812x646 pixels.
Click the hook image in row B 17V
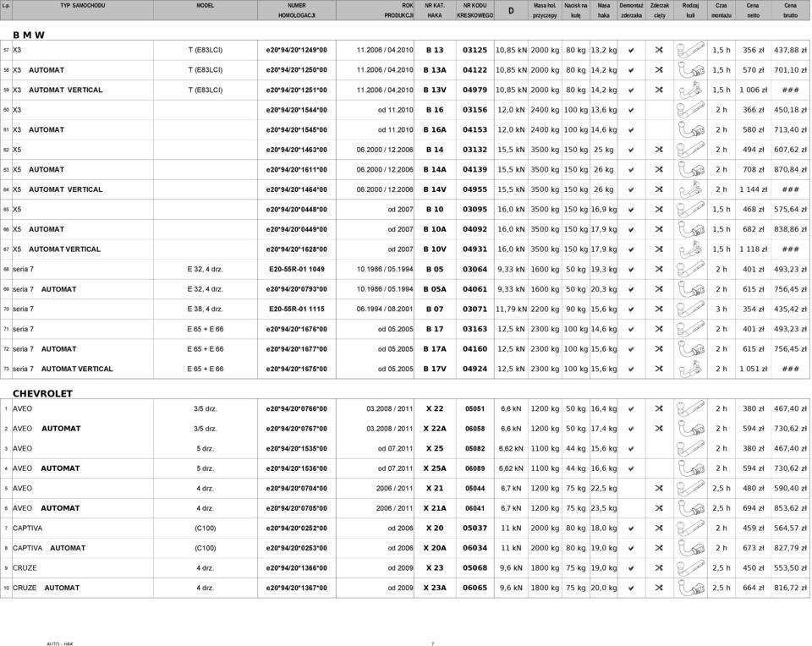pyautogui.click(x=690, y=369)
